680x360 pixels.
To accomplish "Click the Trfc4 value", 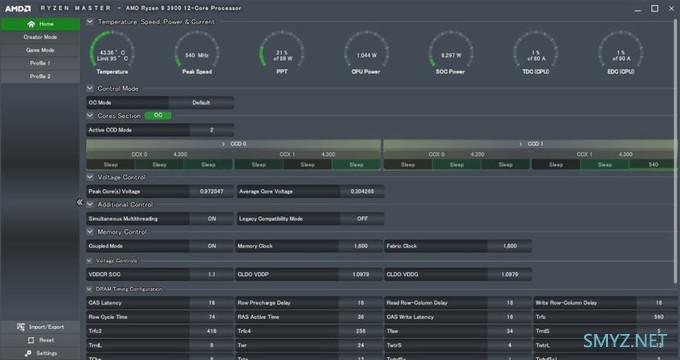I will (361, 331).
